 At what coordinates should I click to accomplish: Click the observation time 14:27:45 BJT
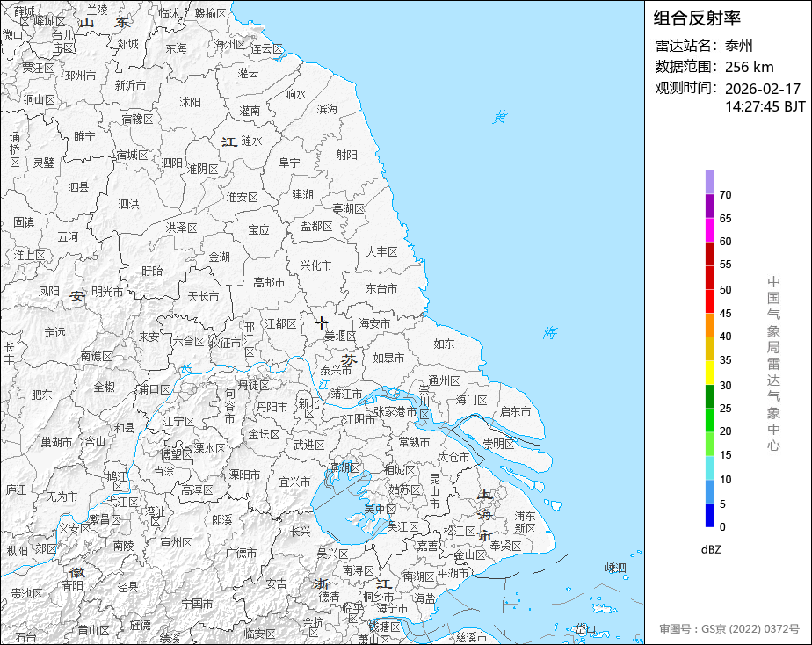765,106
